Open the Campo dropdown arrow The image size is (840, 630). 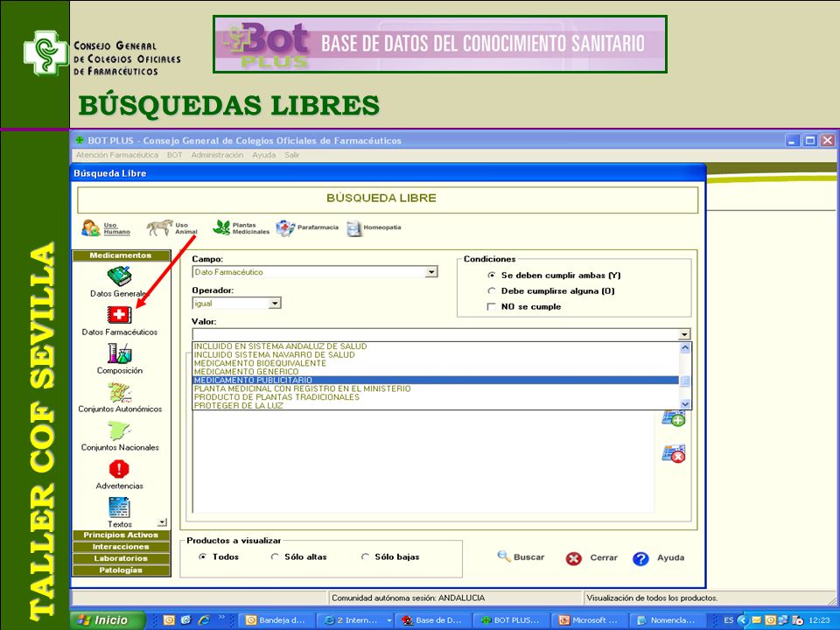[431, 272]
